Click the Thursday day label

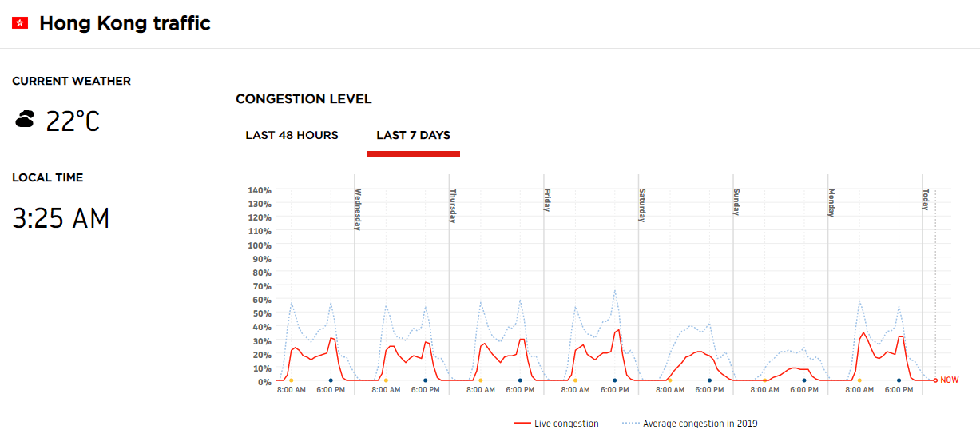coord(453,205)
